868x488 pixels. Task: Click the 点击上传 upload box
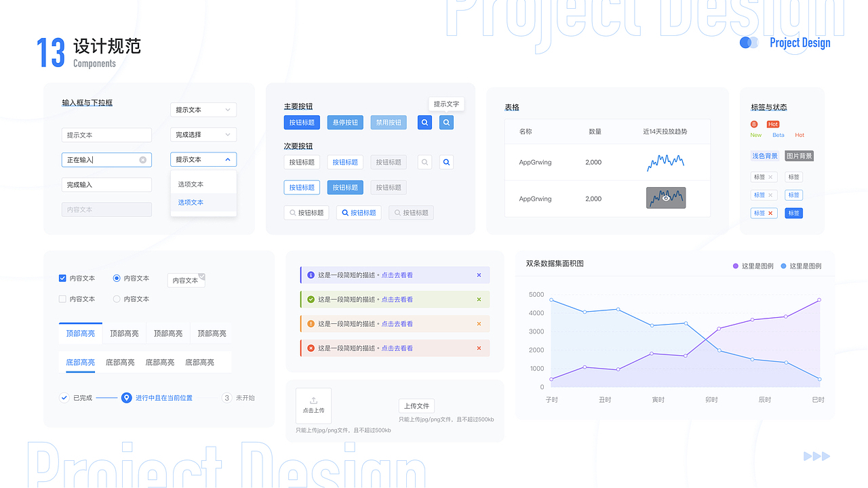coord(313,405)
